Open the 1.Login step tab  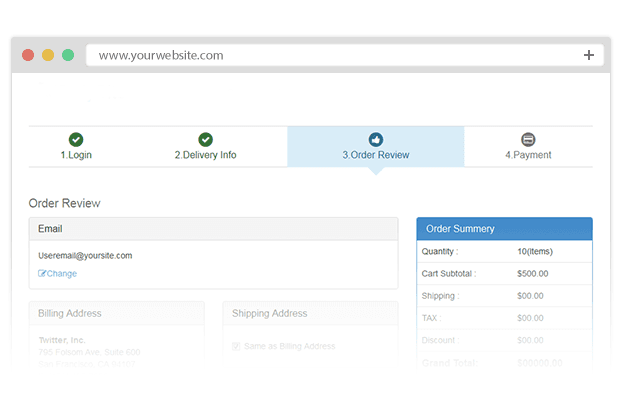click(x=76, y=147)
